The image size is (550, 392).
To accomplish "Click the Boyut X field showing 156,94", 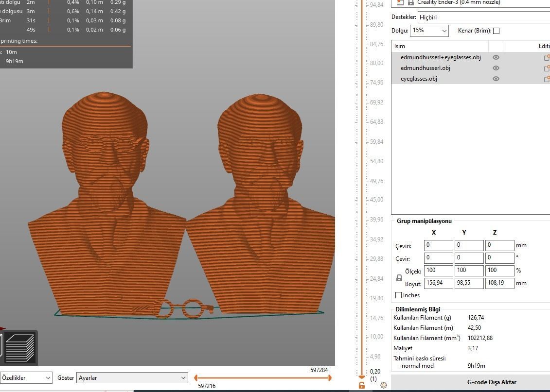I will (x=438, y=283).
